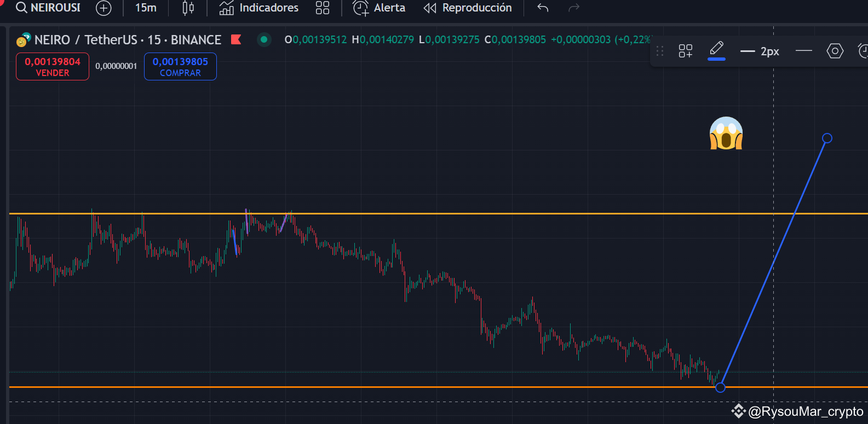Select the blue trend line's lower endpoint
The image size is (868, 424).
coord(720,387)
